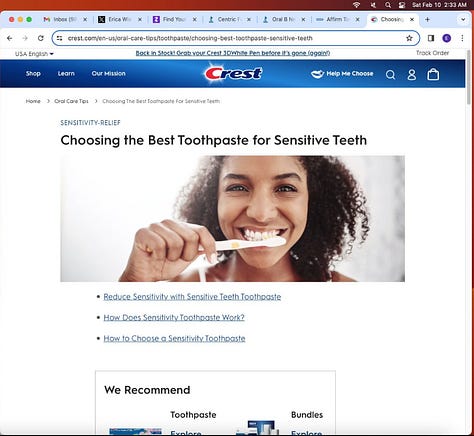Open the Crest shopping bag icon
The width and height of the screenshot is (474, 436).
point(433,74)
